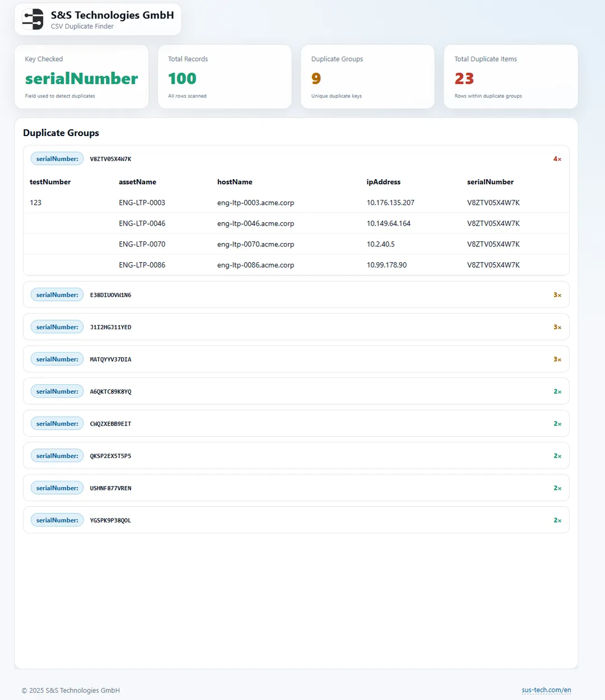Click the total records value 100
This screenshot has width=605, height=700.
(182, 78)
